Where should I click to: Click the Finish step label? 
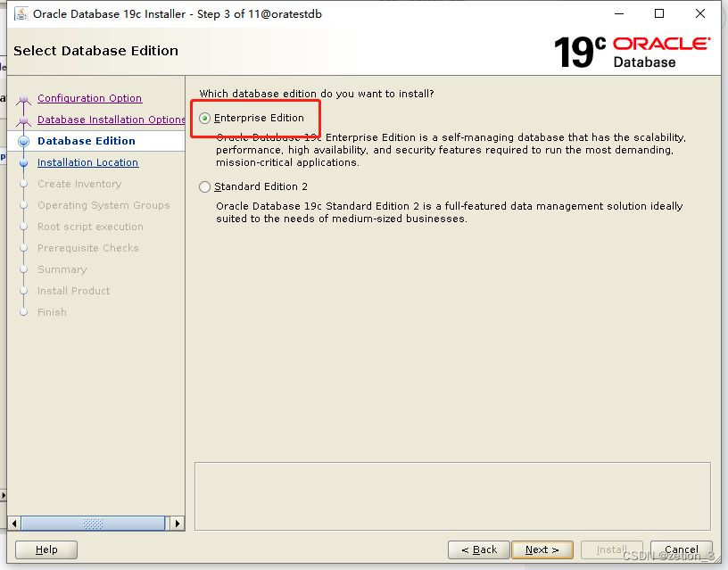tap(52, 312)
